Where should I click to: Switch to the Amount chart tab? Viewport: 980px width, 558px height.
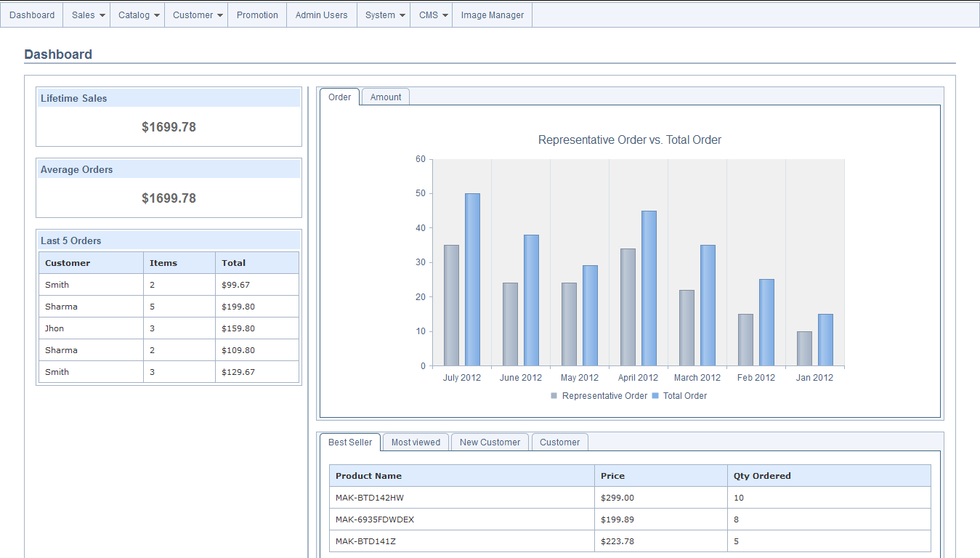click(x=386, y=97)
